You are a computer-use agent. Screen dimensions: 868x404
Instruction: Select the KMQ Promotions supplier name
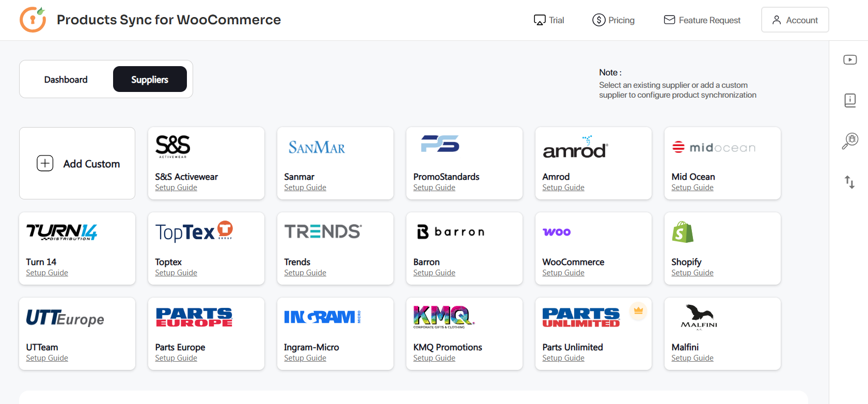coord(448,347)
